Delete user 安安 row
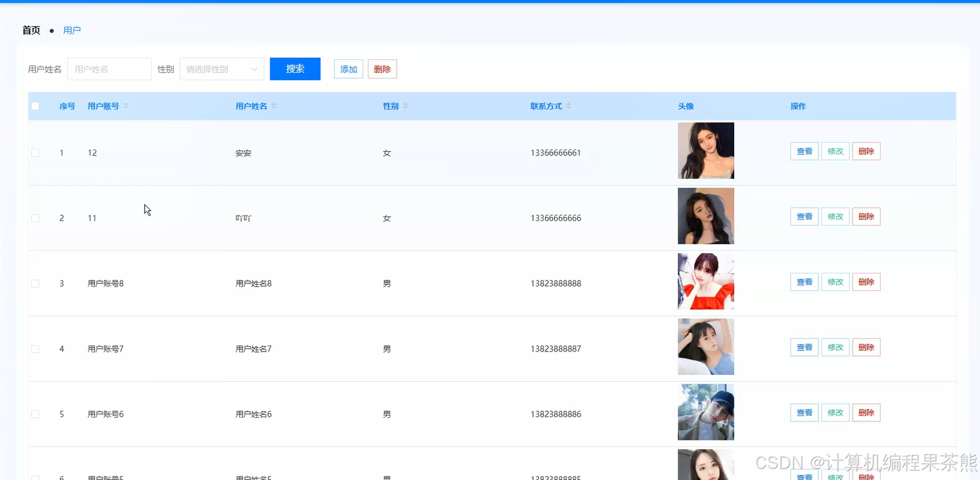Screen dimensions: 980x480 pos(866,151)
